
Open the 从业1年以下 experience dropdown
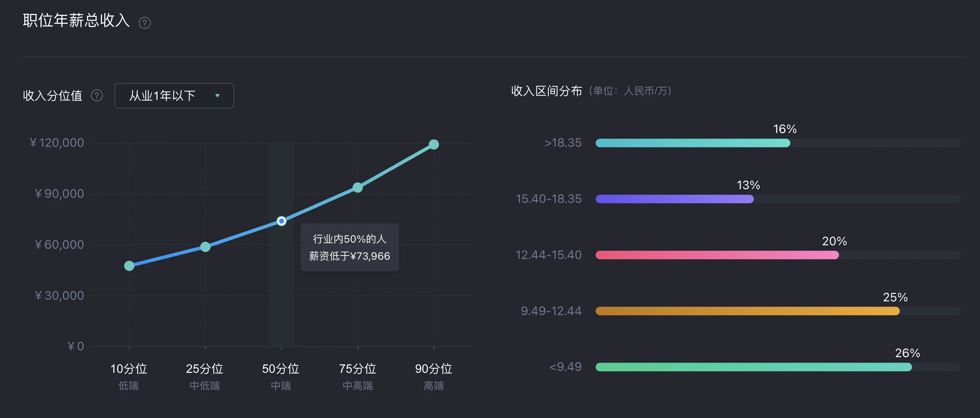point(174,95)
